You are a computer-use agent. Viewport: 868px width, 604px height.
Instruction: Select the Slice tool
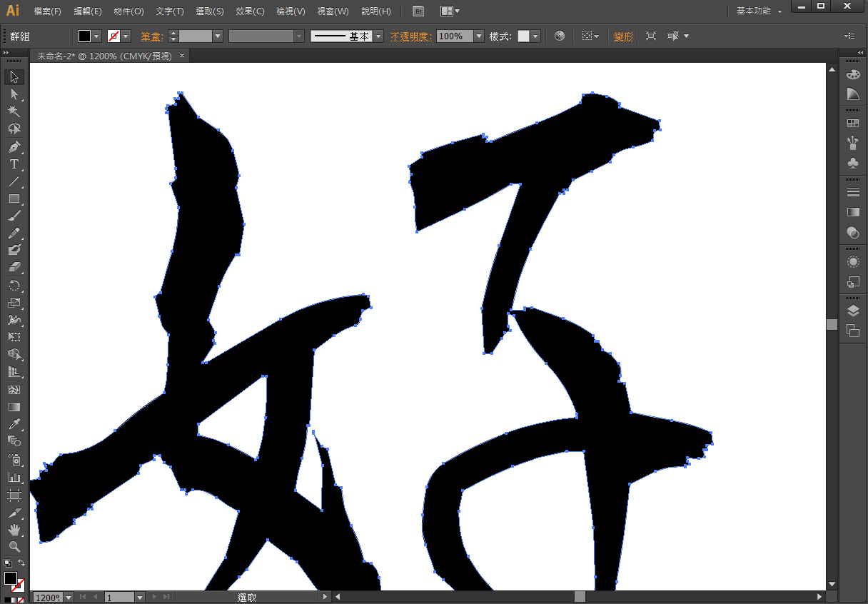(x=14, y=512)
